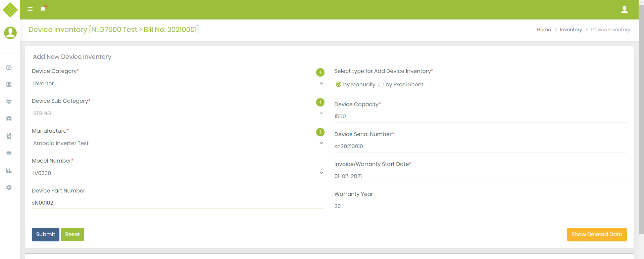Open the ID badge sidebar icon
The width and height of the screenshot is (644, 259).
(9, 119)
